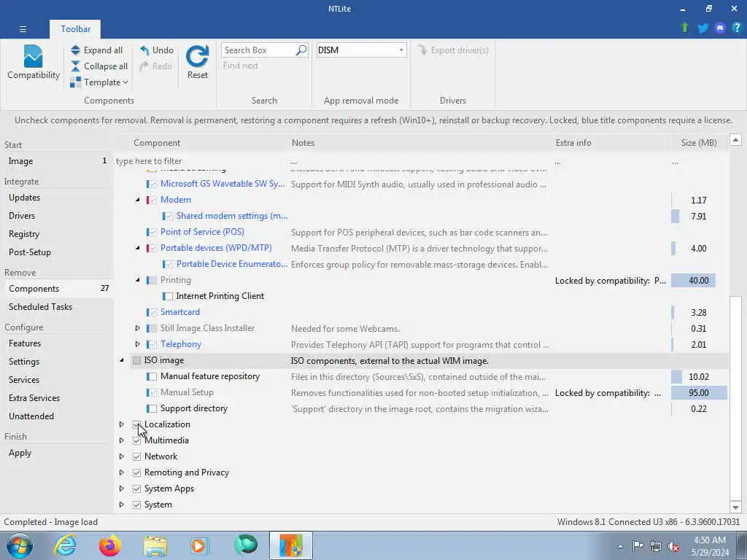Expand the Network category

[x=122, y=456]
